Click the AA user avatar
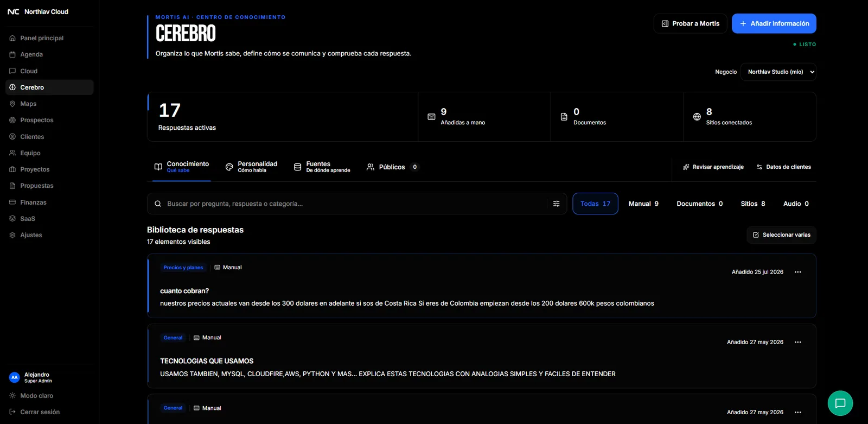Viewport: 868px width, 424px height. coord(15,377)
